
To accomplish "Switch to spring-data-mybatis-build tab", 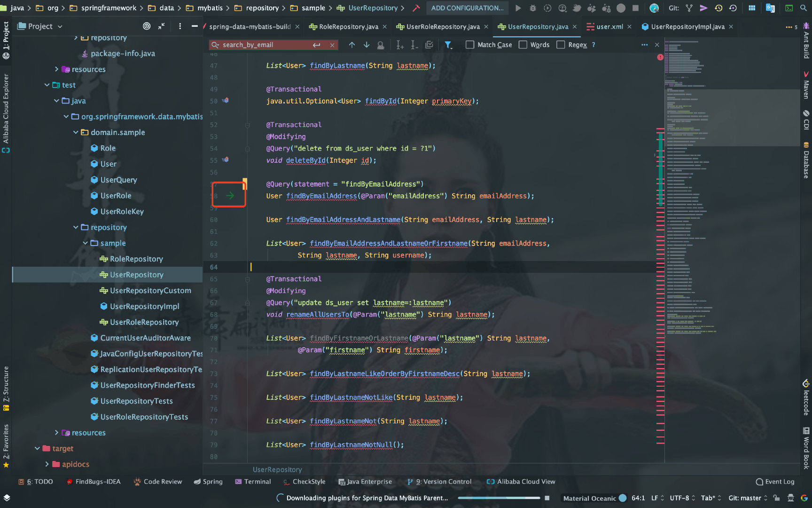I will click(249, 27).
